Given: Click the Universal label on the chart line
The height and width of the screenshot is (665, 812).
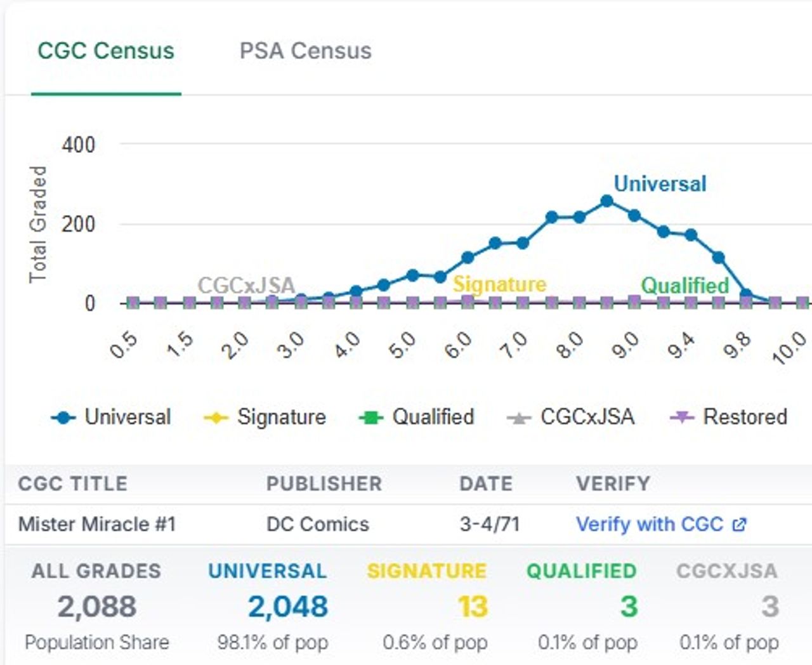Looking at the screenshot, I should (x=660, y=184).
